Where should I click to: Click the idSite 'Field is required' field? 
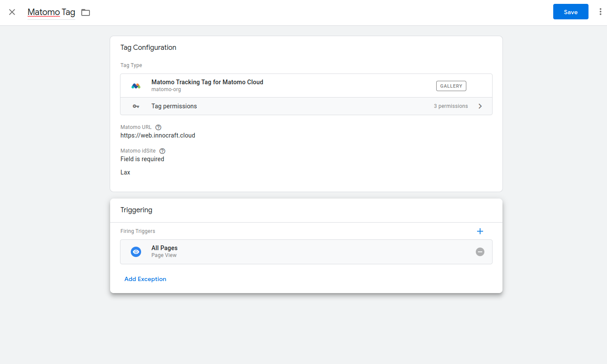coord(142,159)
